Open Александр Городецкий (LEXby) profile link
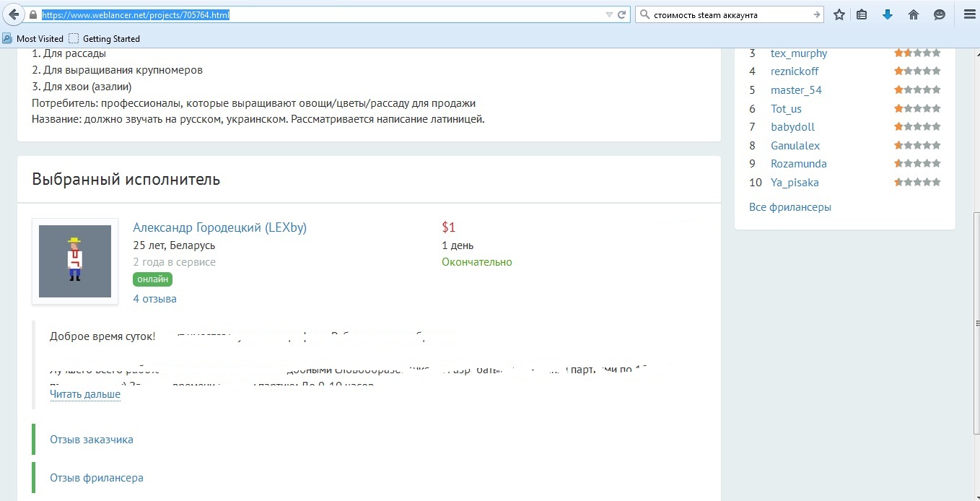Image resolution: width=980 pixels, height=501 pixels. 220,227
